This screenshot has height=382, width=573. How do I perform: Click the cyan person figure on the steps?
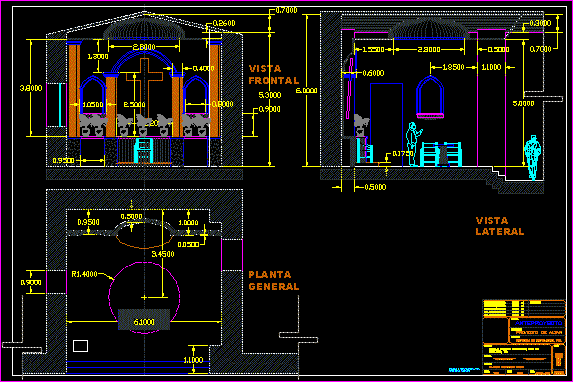tap(532, 158)
